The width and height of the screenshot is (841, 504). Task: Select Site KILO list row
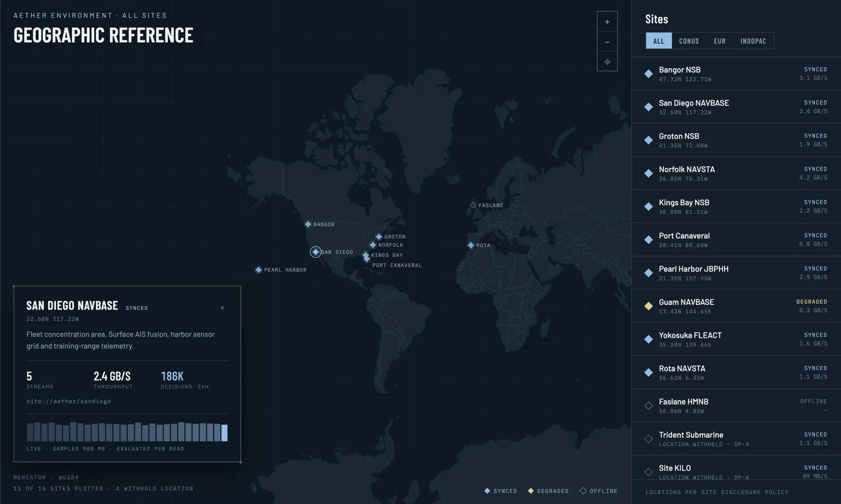coord(736,468)
